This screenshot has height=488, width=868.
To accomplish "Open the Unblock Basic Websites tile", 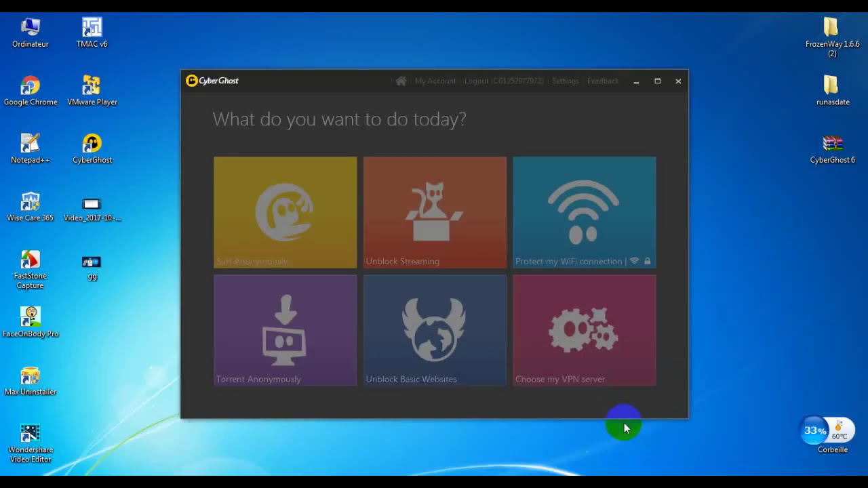I will click(435, 330).
